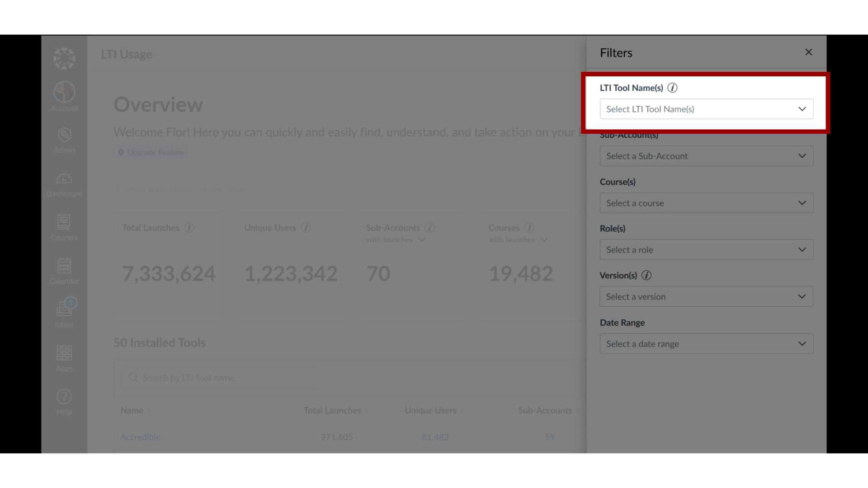Image resolution: width=868 pixels, height=488 pixels.
Task: Open Help from the sidebar
Action: click(x=64, y=402)
